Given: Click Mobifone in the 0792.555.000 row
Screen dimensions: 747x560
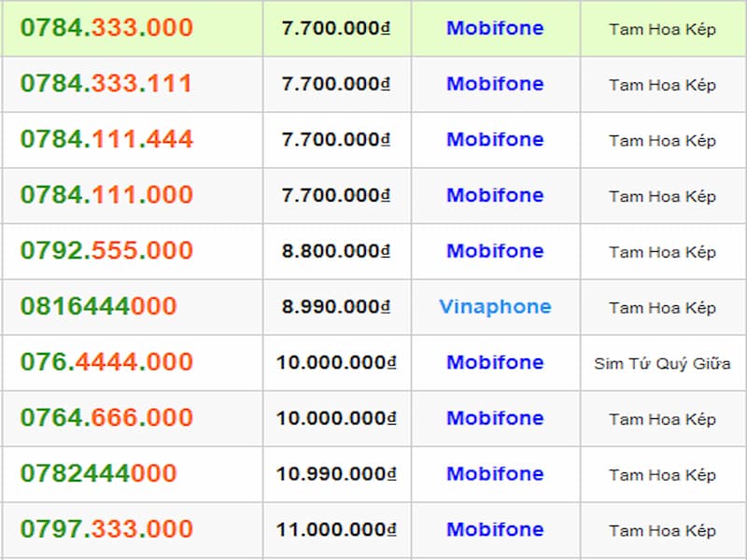Looking at the screenshot, I should [495, 251].
